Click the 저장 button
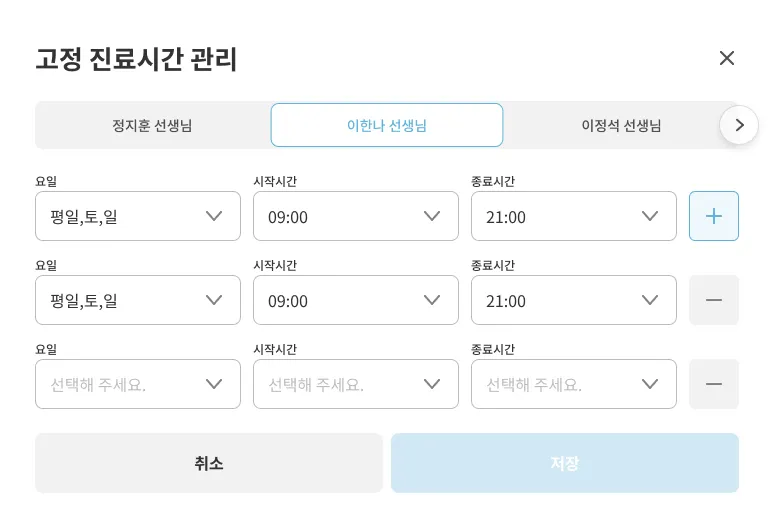 coord(564,463)
